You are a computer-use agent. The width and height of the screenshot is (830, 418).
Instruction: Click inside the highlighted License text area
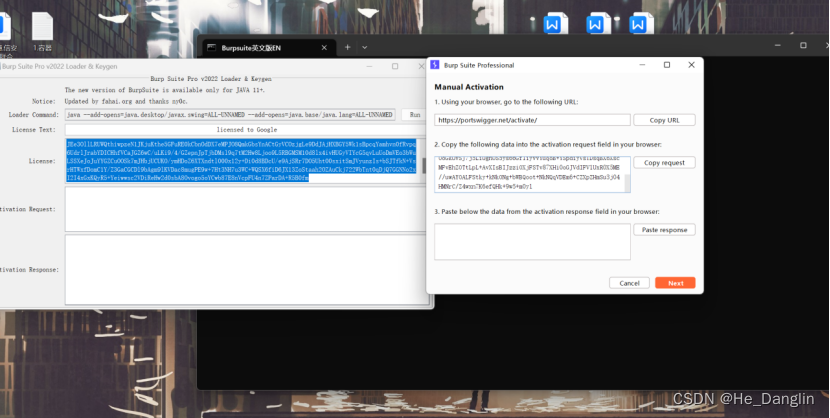(241, 161)
